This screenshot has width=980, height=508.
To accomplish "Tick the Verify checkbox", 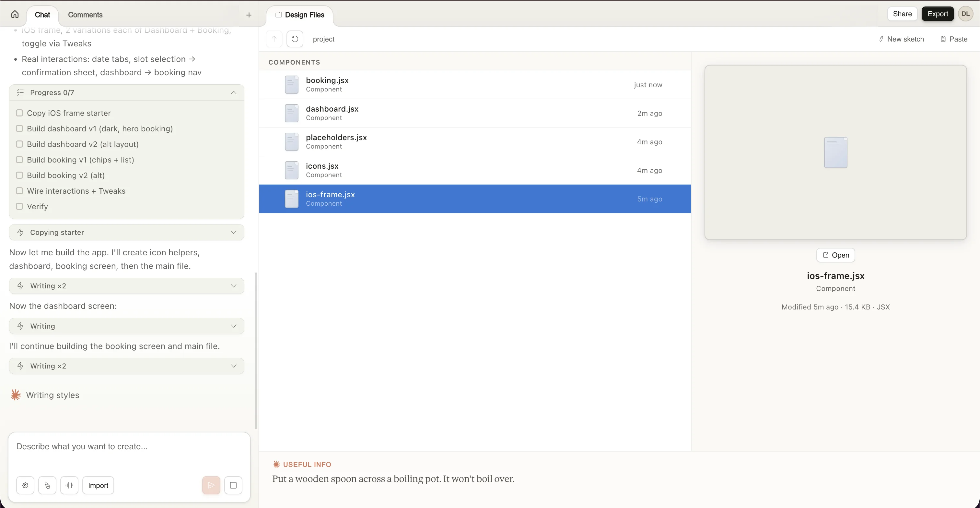I will coord(19,206).
